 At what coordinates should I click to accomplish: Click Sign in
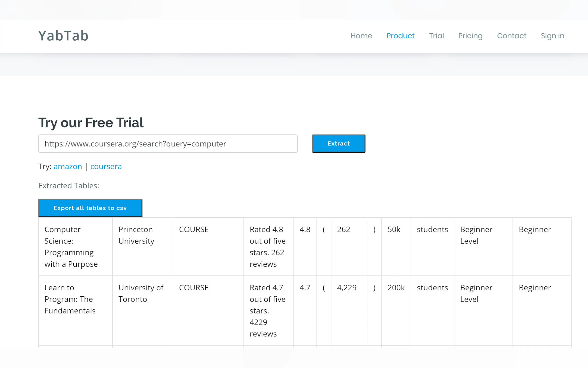[x=552, y=36]
